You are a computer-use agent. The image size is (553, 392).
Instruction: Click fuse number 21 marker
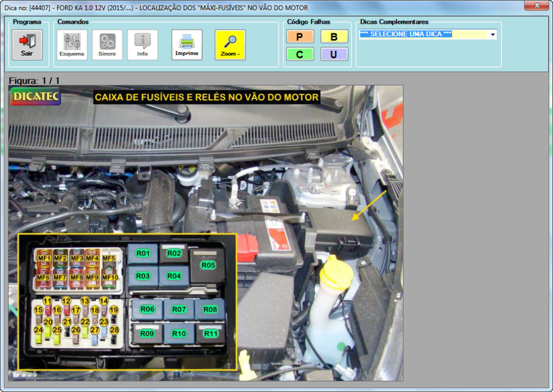[x=67, y=322]
